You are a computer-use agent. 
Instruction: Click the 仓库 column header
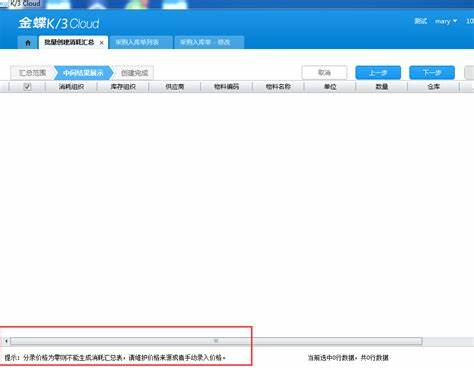click(433, 87)
